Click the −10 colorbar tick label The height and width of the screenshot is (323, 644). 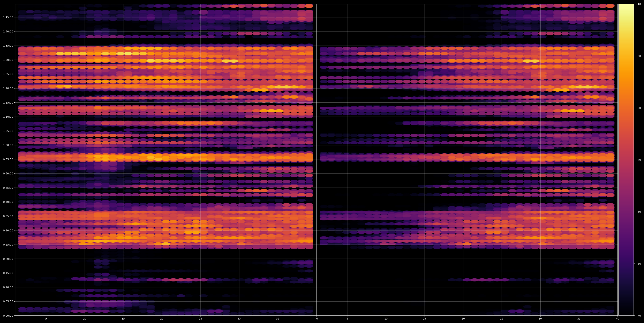pos(638,4)
